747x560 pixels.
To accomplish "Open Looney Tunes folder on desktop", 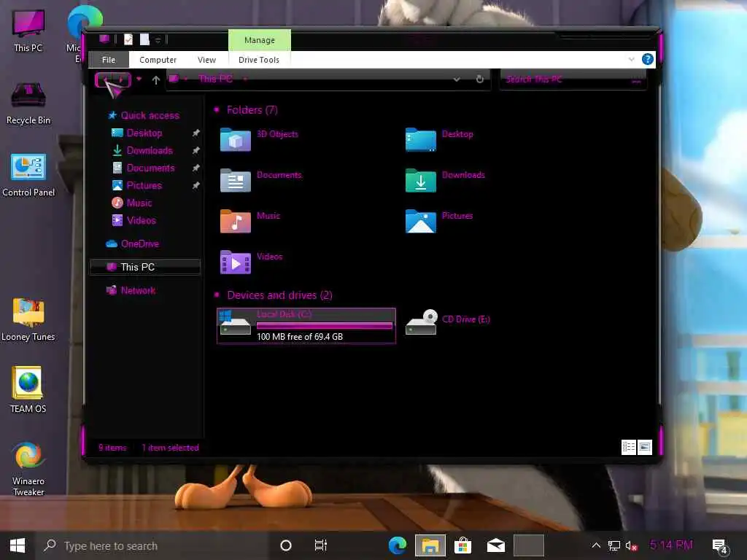I will (x=28, y=319).
